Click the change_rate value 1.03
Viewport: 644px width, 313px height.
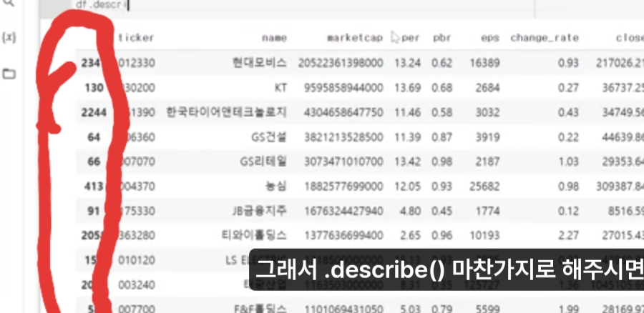(568, 162)
